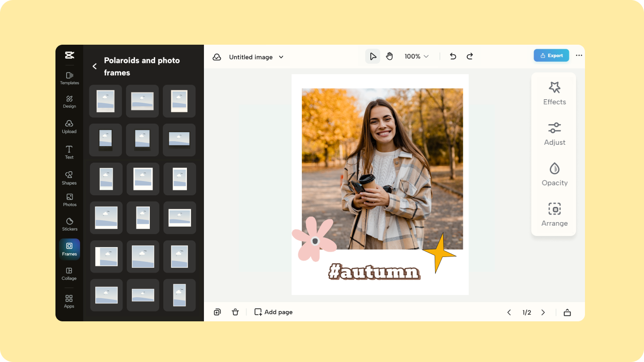The image size is (644, 362).
Task: Activate the Hand pan tool
Action: click(390, 56)
